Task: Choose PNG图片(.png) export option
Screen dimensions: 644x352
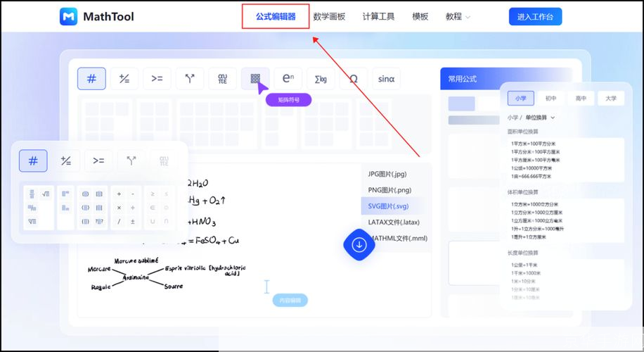Action: (389, 190)
